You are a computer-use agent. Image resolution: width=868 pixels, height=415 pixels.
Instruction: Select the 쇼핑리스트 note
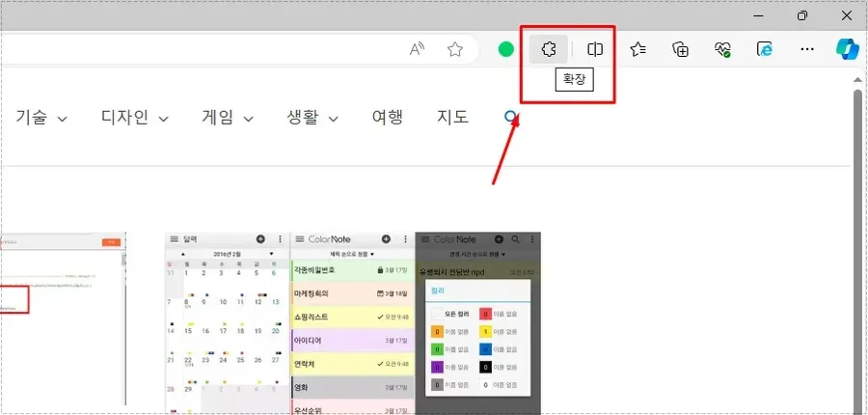352,317
